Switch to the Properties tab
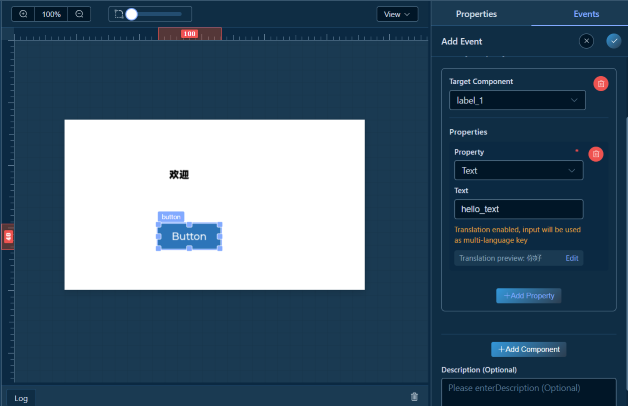The image size is (628, 406). point(476,13)
